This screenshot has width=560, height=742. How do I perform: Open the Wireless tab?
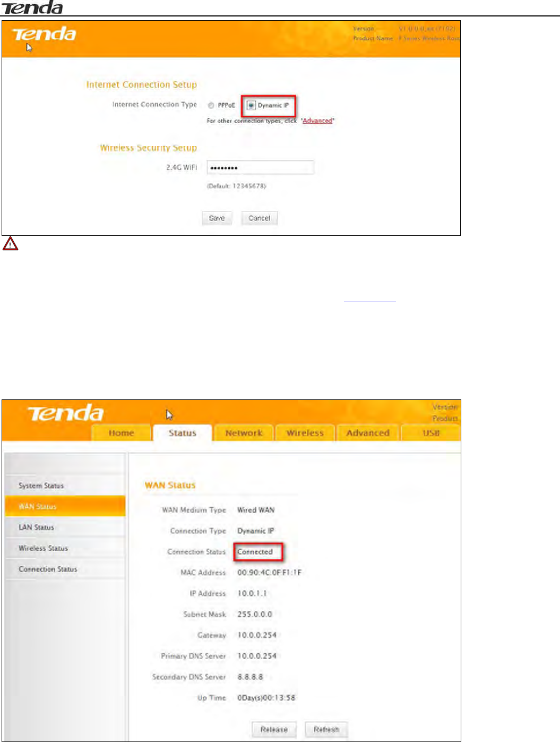(305, 433)
